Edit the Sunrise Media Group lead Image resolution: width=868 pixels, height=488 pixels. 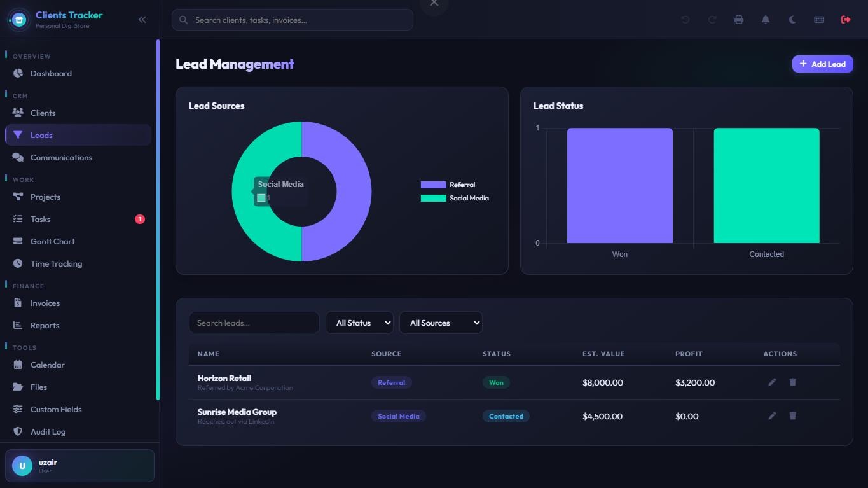tap(772, 416)
